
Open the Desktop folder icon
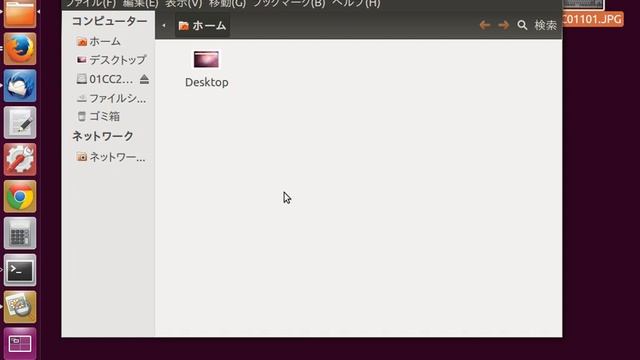click(x=206, y=60)
